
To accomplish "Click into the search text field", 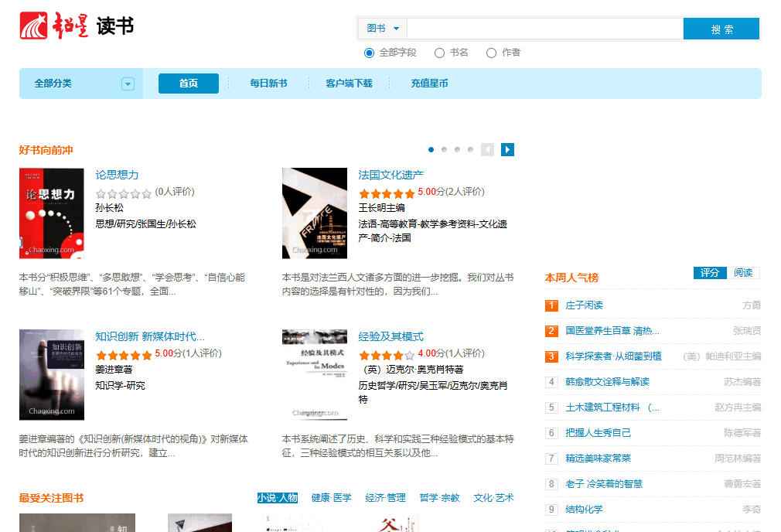I will 544,29.
